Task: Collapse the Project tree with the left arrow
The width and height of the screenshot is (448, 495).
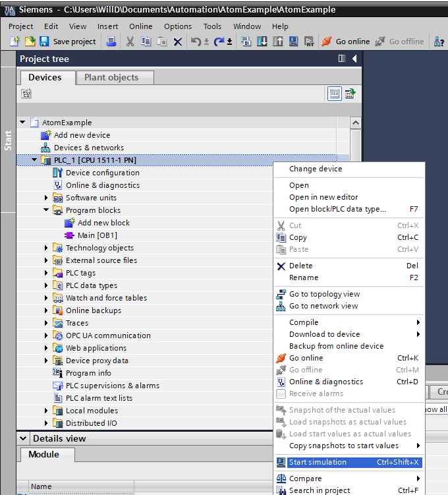Action: (x=354, y=59)
